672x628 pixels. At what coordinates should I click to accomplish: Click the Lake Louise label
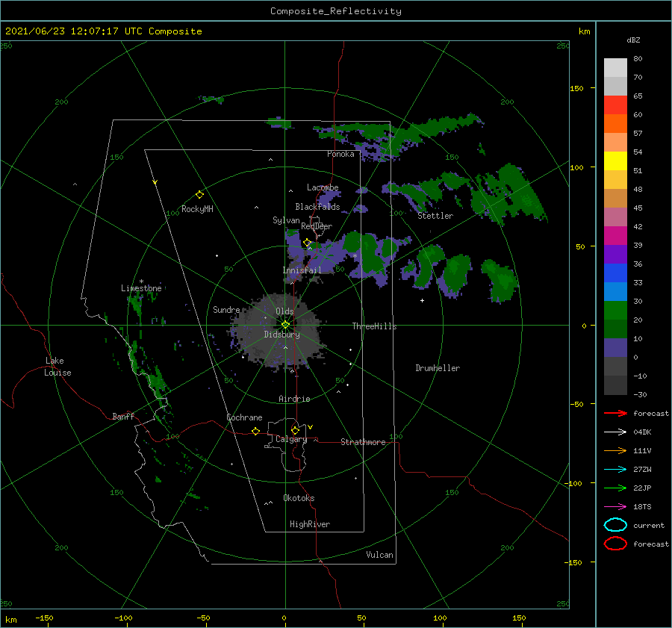[x=57, y=367]
